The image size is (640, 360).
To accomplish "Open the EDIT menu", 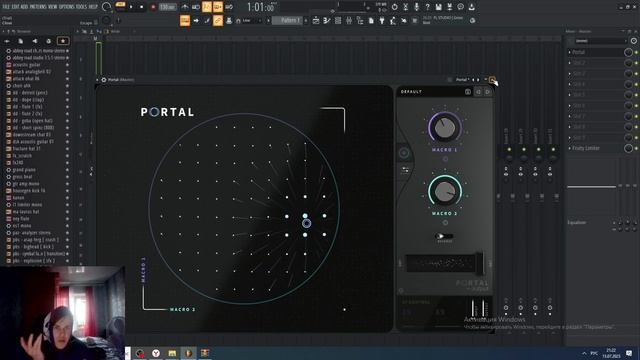I will 16,7.
